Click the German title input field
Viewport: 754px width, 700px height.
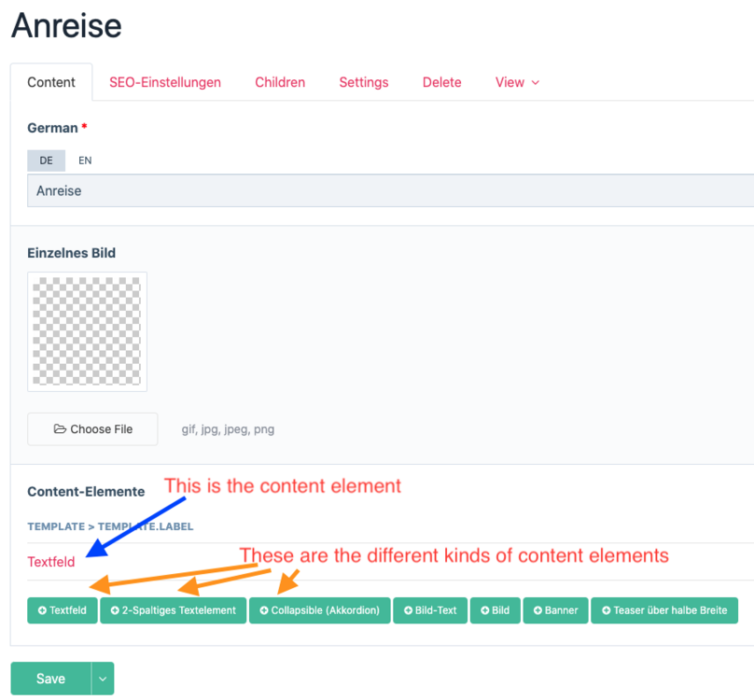click(373, 190)
